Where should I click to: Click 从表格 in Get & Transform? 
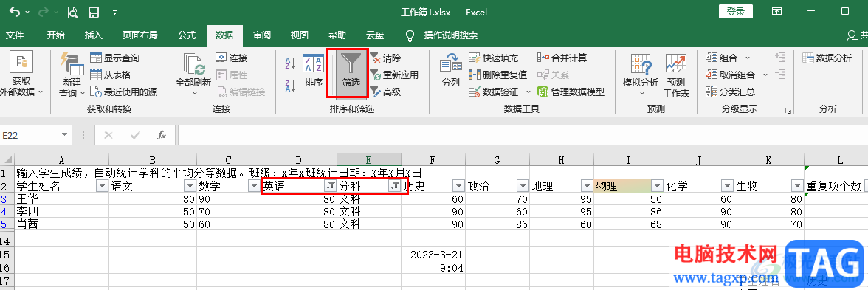(x=111, y=75)
